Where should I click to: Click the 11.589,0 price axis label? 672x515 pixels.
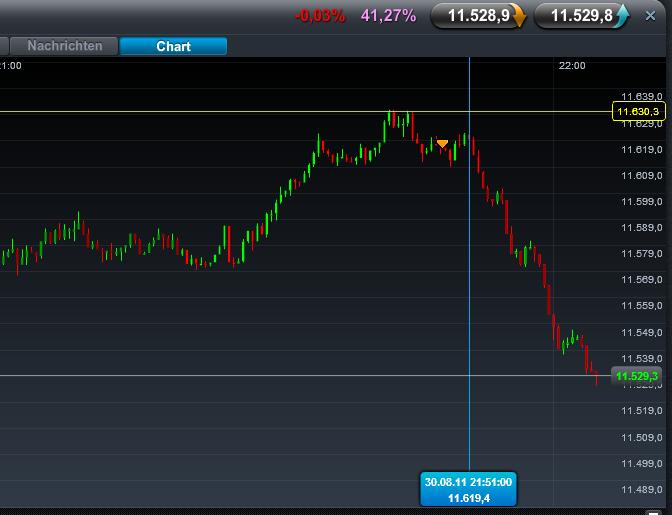point(642,228)
